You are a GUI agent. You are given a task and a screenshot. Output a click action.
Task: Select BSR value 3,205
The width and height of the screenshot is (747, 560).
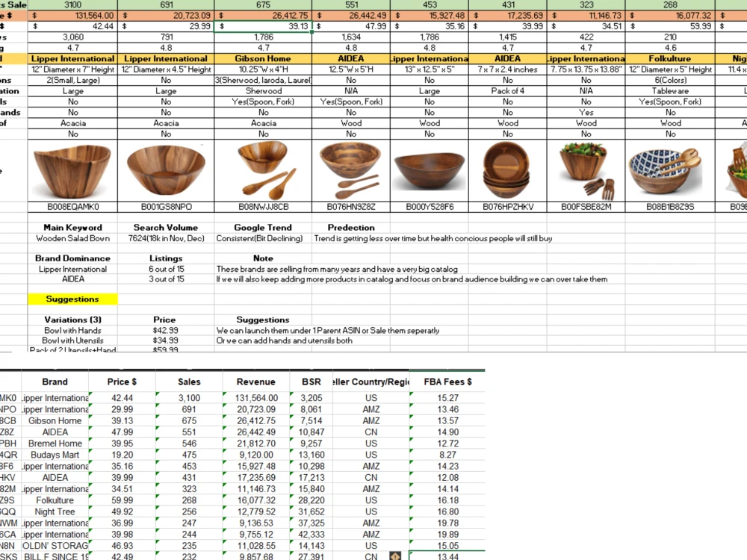tap(311, 398)
